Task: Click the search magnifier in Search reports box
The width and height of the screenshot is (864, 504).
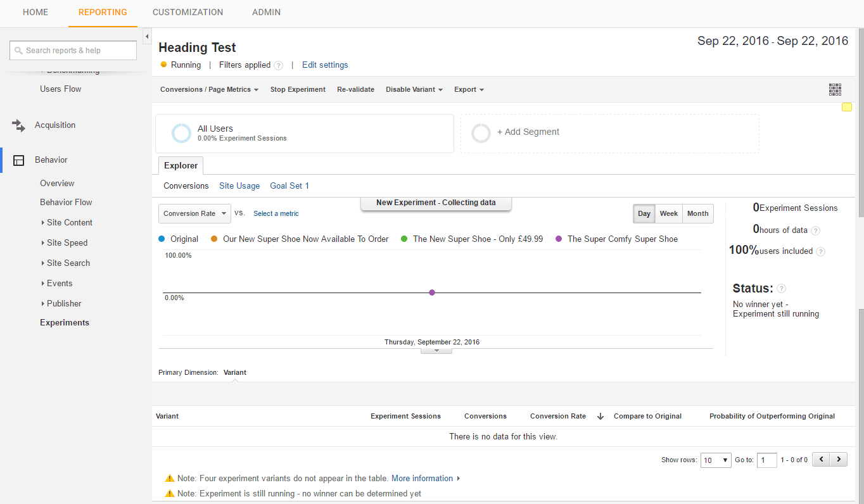Action: pyautogui.click(x=18, y=50)
